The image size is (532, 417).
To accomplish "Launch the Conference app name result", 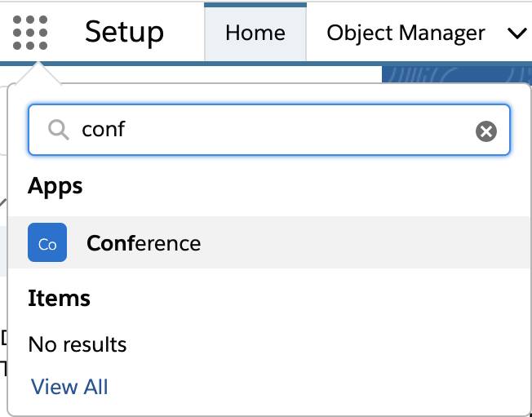I will pos(144,243).
